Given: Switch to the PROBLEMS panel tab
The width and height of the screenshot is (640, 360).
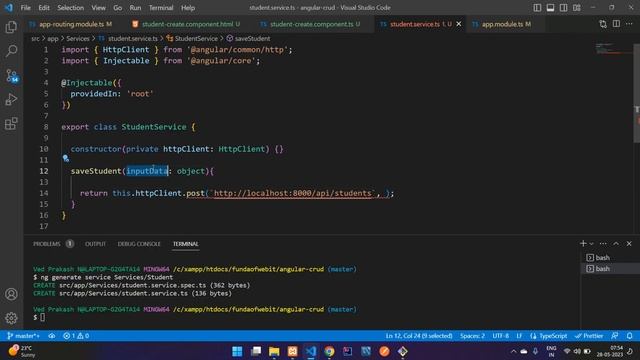Looking at the screenshot, I should 47,244.
